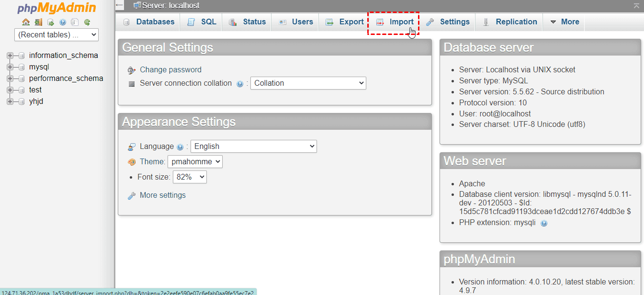Image resolution: width=644 pixels, height=295 pixels.
Task: Click the Home icon under the phpMyAdmin logo
Action: (x=26, y=22)
